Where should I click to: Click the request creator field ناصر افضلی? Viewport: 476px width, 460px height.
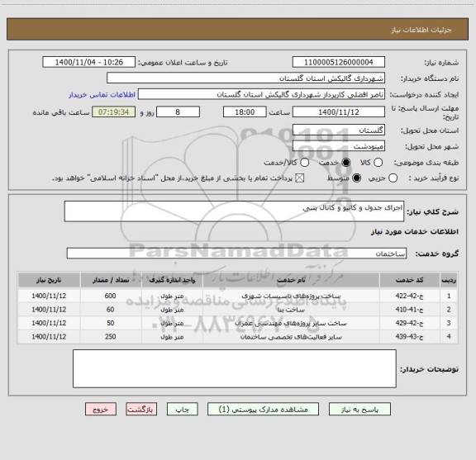click(261, 94)
